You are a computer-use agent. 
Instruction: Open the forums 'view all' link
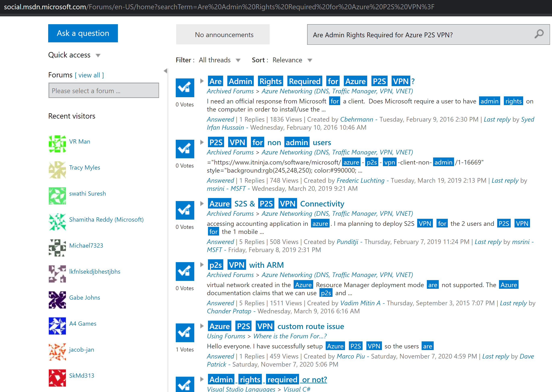coord(89,75)
